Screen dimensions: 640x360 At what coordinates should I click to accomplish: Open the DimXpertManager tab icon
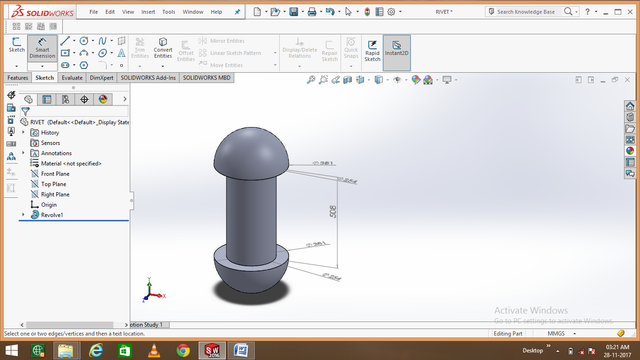tap(84, 99)
